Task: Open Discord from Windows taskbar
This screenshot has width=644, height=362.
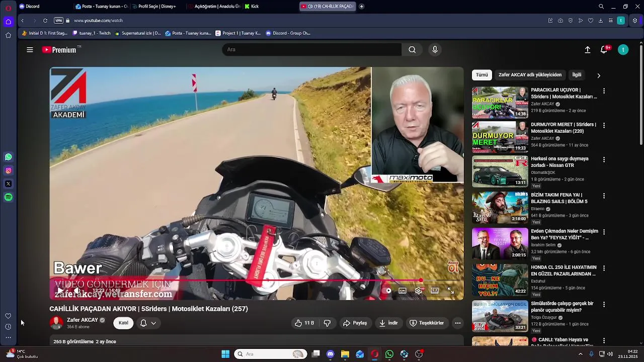Action: [x=330, y=354]
